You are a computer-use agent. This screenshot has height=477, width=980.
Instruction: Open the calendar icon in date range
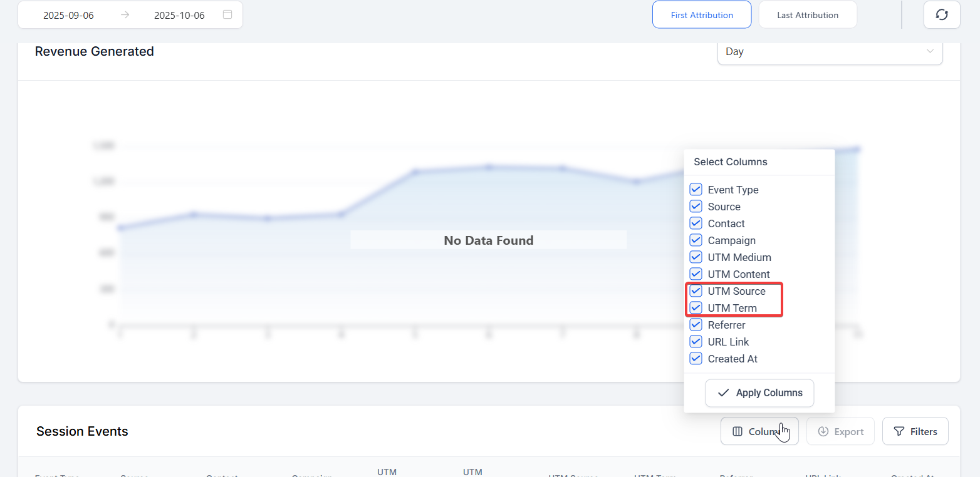[227, 15]
